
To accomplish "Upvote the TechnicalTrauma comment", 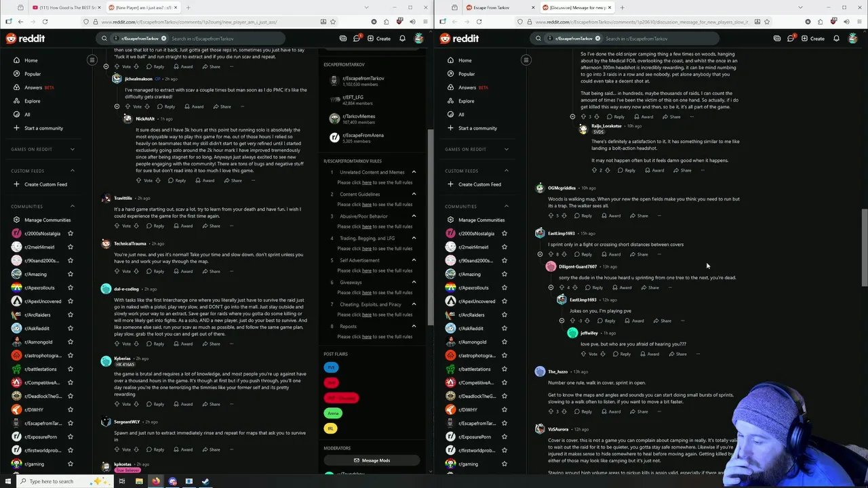I will [117, 271].
